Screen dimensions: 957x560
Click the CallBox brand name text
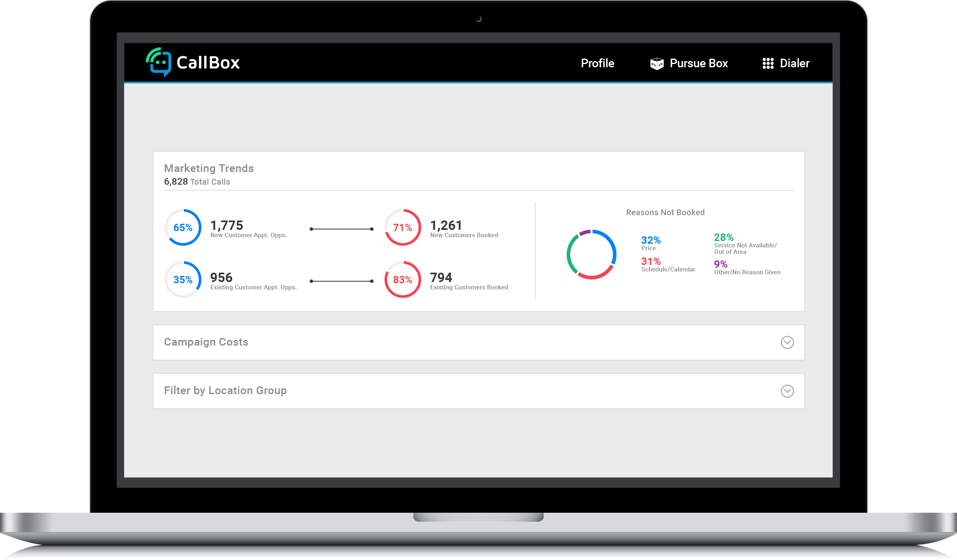point(208,63)
